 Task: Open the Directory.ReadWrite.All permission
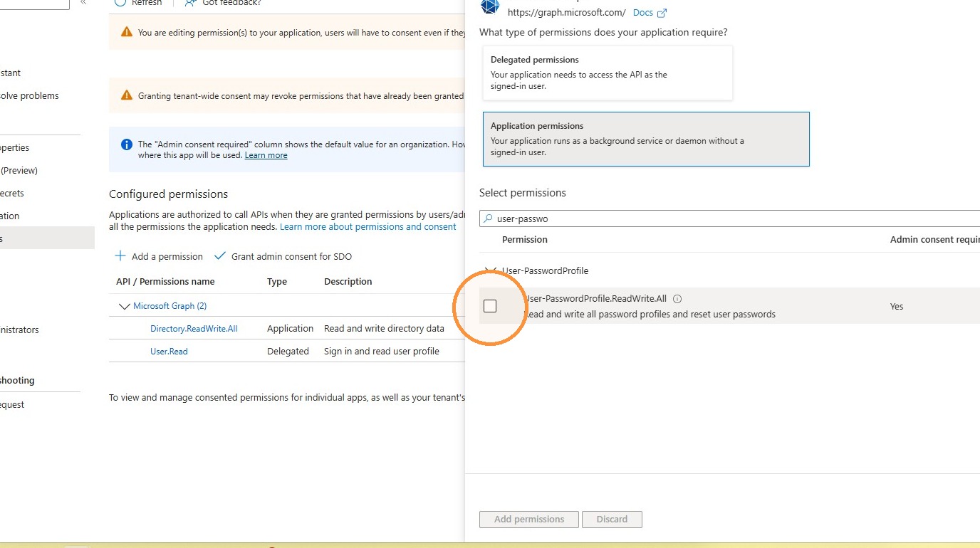[194, 328]
